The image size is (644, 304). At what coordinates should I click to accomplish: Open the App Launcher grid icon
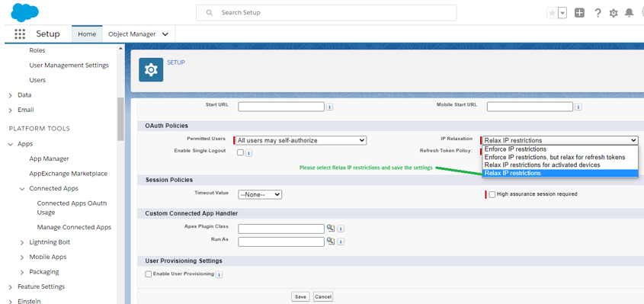[20, 34]
